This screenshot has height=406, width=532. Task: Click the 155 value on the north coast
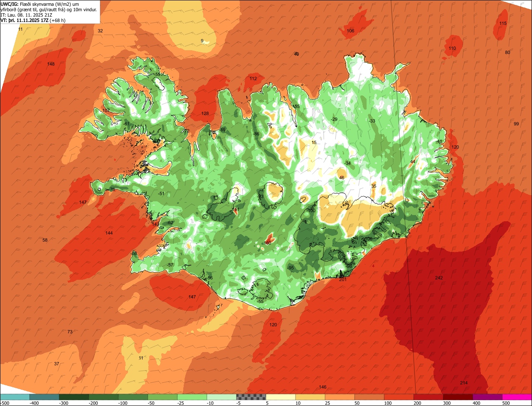coord(296,106)
